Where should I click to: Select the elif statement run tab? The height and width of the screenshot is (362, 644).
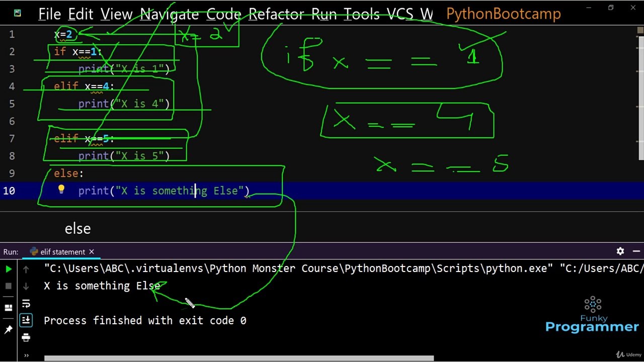62,252
